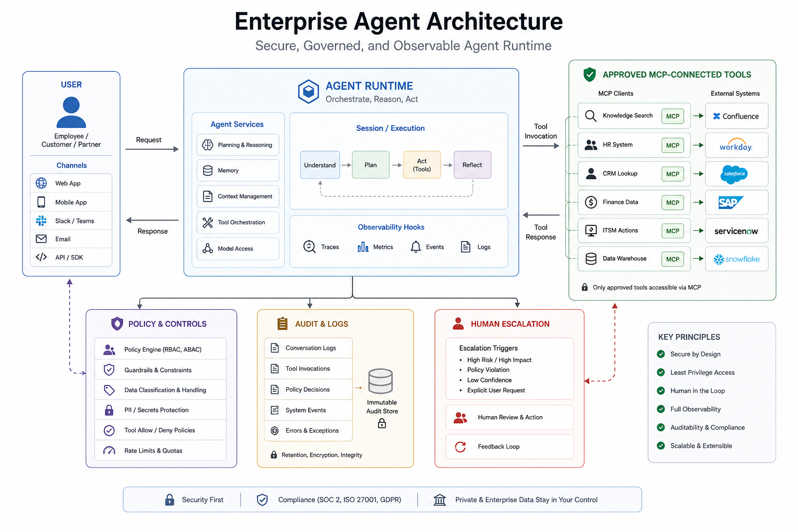Viewport: 798px width, 532px height.
Task: Click the Data Classification & Handling row
Action: point(161,390)
